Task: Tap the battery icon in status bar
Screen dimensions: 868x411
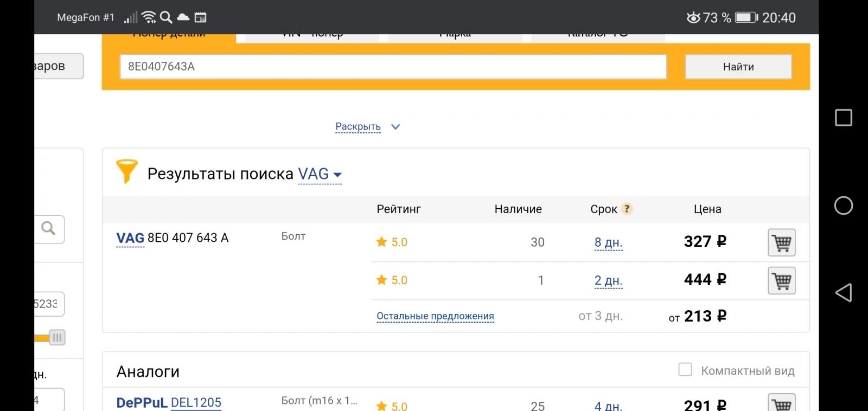Action: click(x=746, y=17)
